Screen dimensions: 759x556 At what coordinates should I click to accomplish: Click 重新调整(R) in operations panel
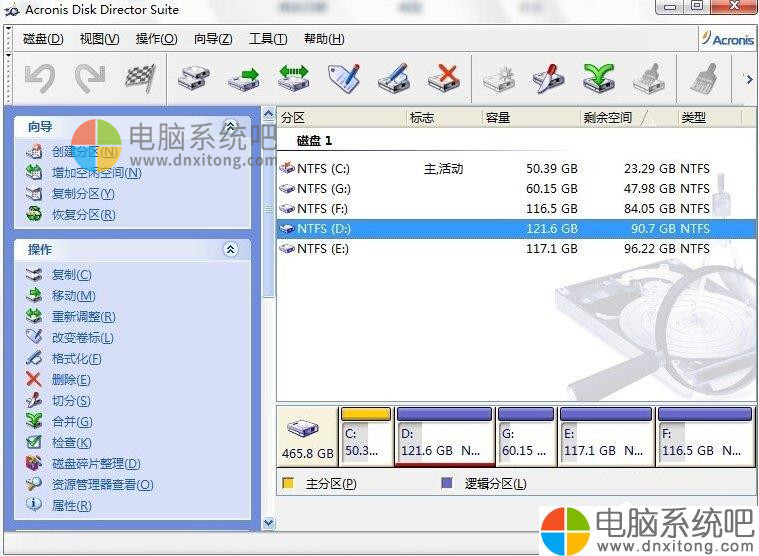pyautogui.click(x=84, y=316)
